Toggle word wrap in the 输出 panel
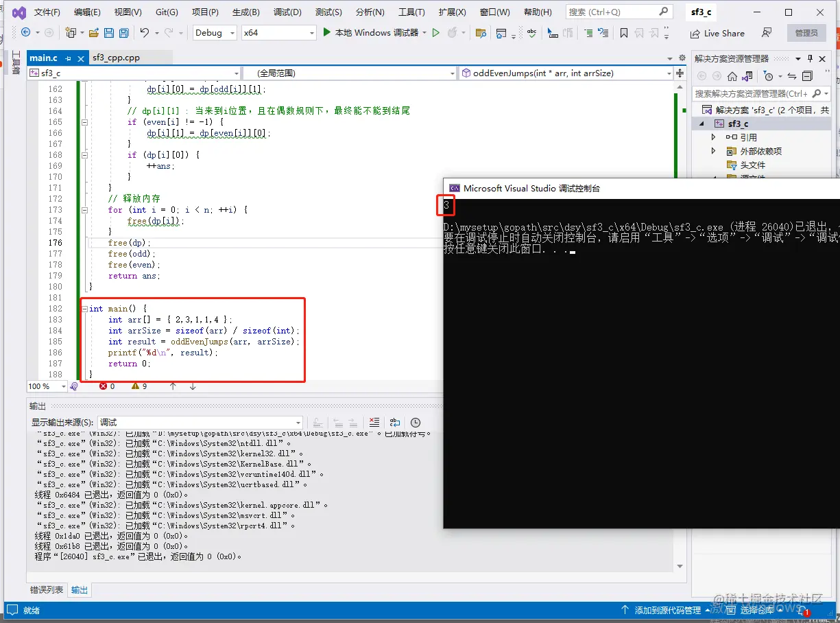This screenshot has height=623, width=840. [x=395, y=423]
